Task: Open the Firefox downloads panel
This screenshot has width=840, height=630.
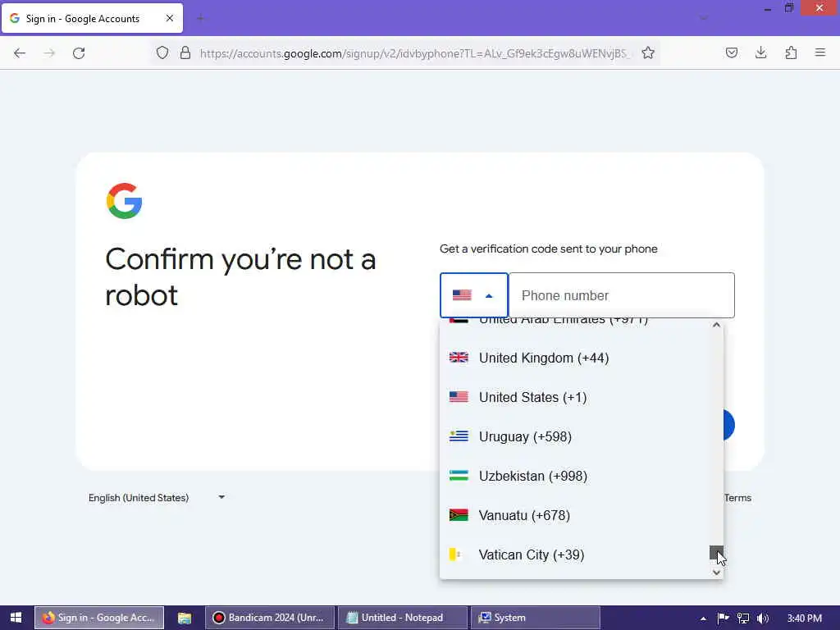Action: [x=760, y=52]
